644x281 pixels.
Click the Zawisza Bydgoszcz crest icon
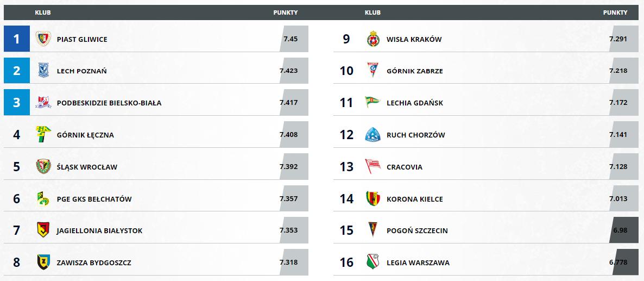[x=43, y=261]
